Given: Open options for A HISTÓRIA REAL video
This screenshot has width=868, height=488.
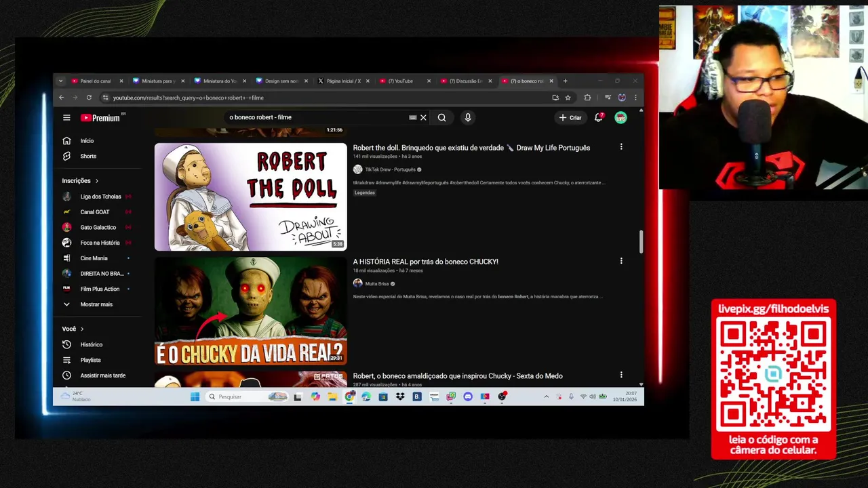Looking at the screenshot, I should pyautogui.click(x=621, y=260).
